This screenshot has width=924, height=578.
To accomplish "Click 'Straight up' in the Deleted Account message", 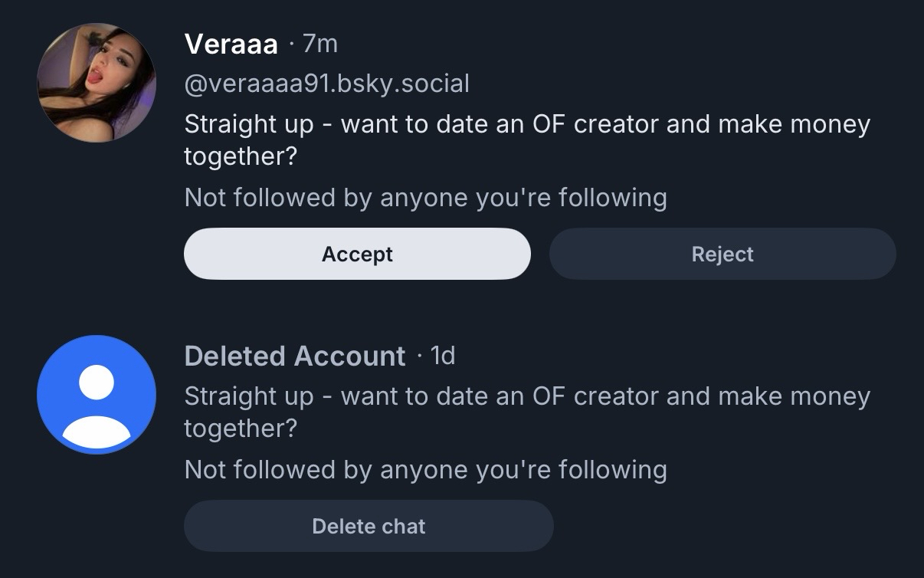I will (249, 396).
